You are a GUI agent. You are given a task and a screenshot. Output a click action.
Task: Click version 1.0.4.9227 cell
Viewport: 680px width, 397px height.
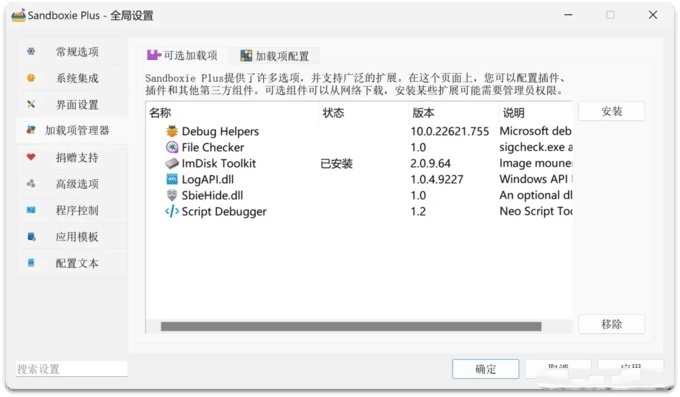tap(437, 179)
